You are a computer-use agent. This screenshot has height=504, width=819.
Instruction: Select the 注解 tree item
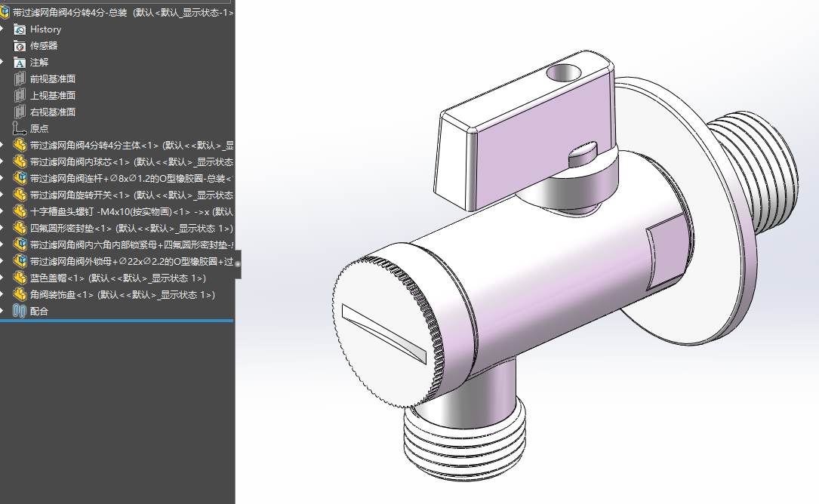click(x=39, y=63)
